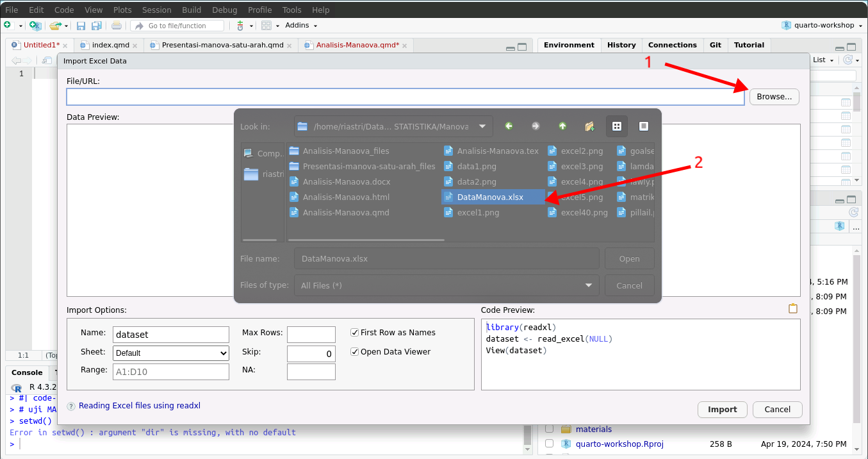Go back using the green left arrow in the file dialog
The width and height of the screenshot is (868, 459).
point(509,126)
